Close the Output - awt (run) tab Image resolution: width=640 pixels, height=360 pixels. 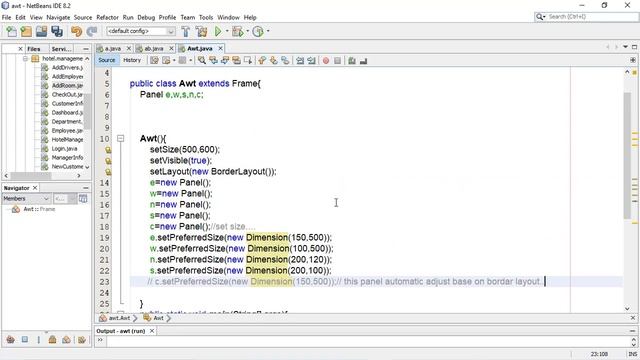152,331
